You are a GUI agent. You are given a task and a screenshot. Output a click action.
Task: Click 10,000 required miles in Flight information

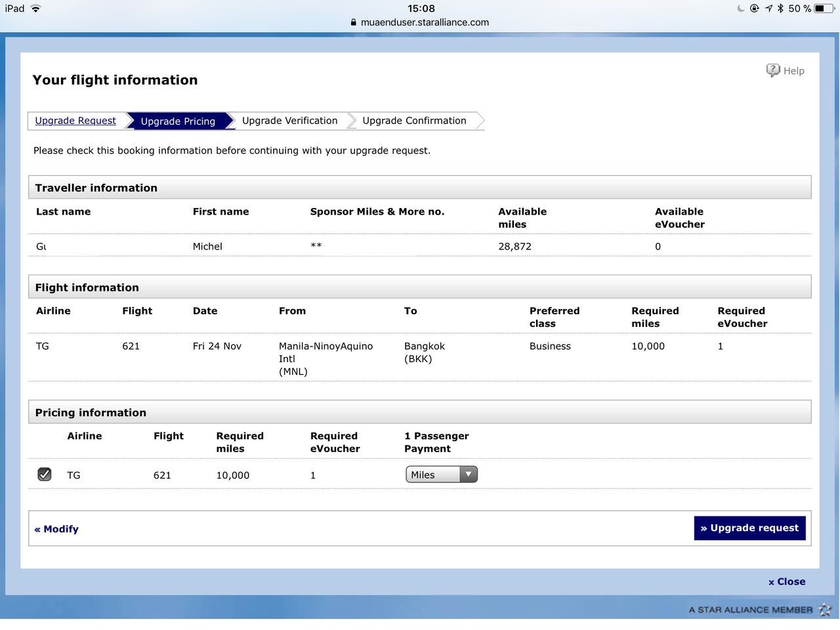click(x=648, y=346)
